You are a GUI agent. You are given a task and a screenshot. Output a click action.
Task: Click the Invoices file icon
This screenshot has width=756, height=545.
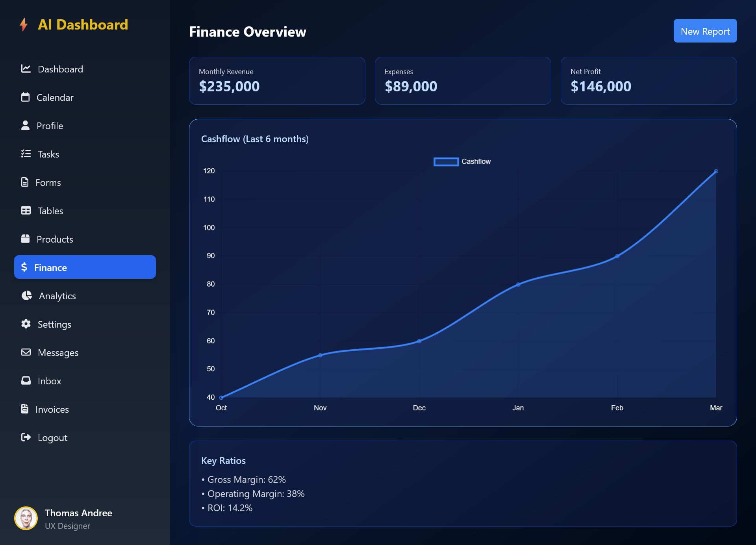pyautogui.click(x=25, y=409)
